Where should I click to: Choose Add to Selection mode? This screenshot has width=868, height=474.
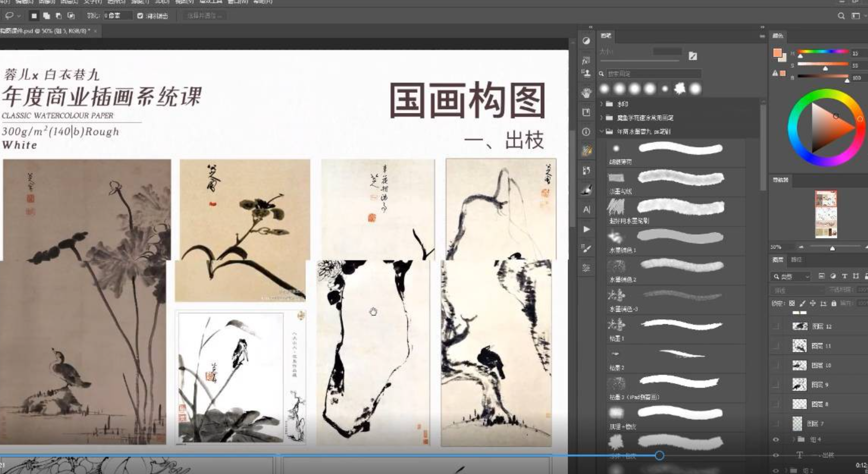point(46,16)
